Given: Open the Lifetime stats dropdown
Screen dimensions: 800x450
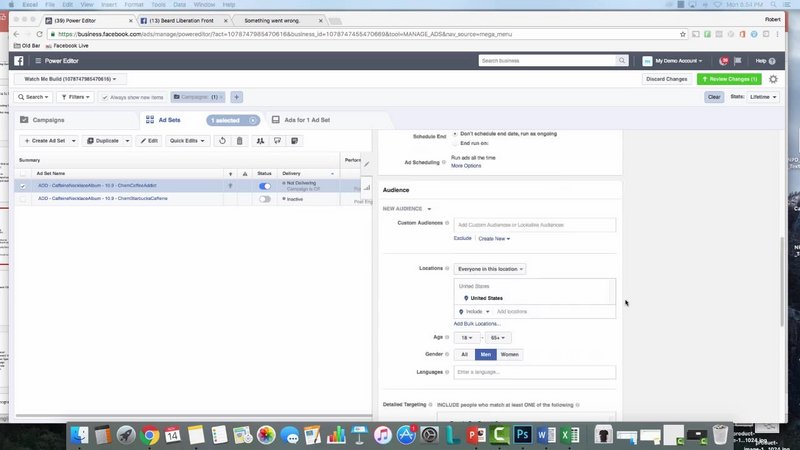Looking at the screenshot, I should 763,97.
